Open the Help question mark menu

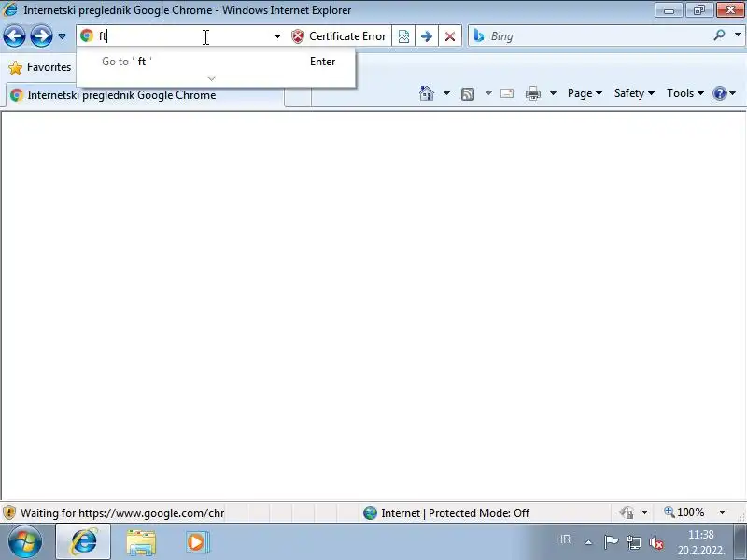(x=725, y=93)
